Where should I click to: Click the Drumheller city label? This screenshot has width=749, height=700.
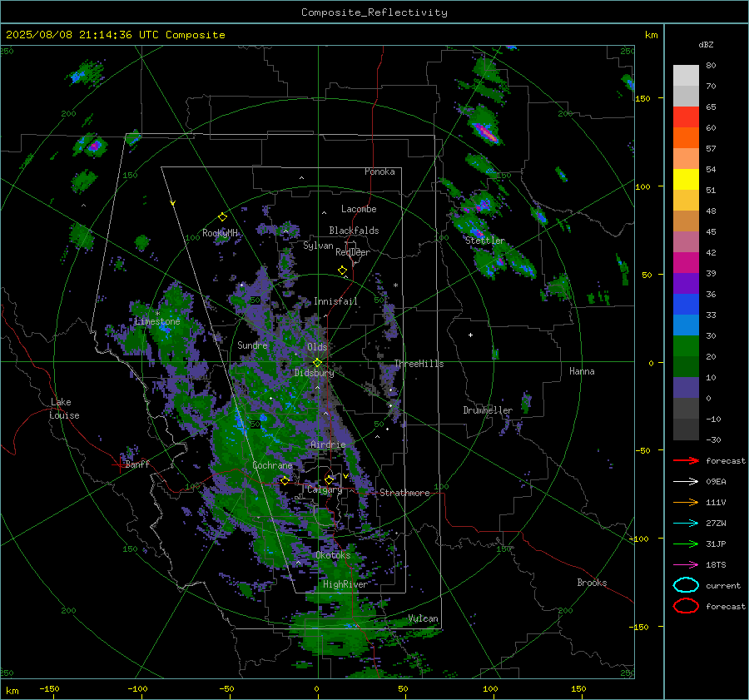coord(488,410)
